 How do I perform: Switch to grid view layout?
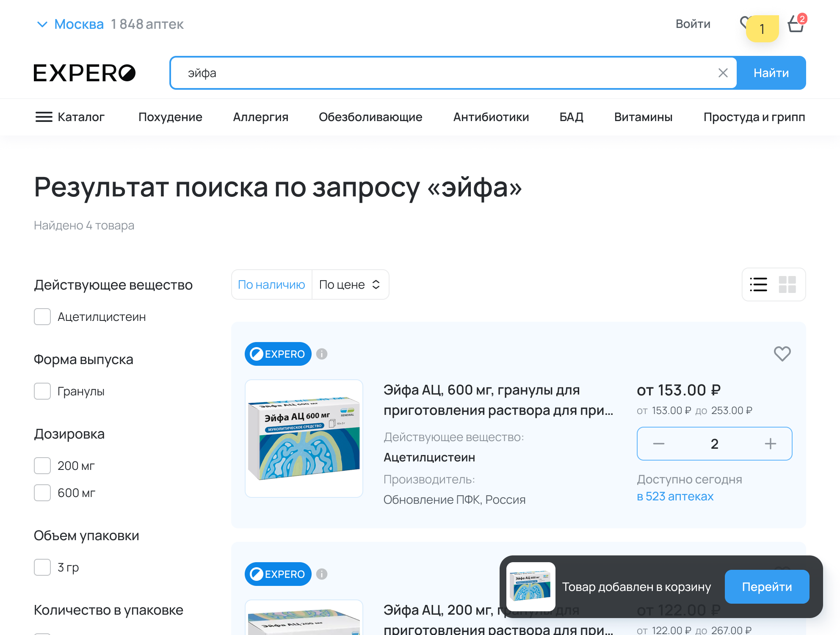point(787,284)
